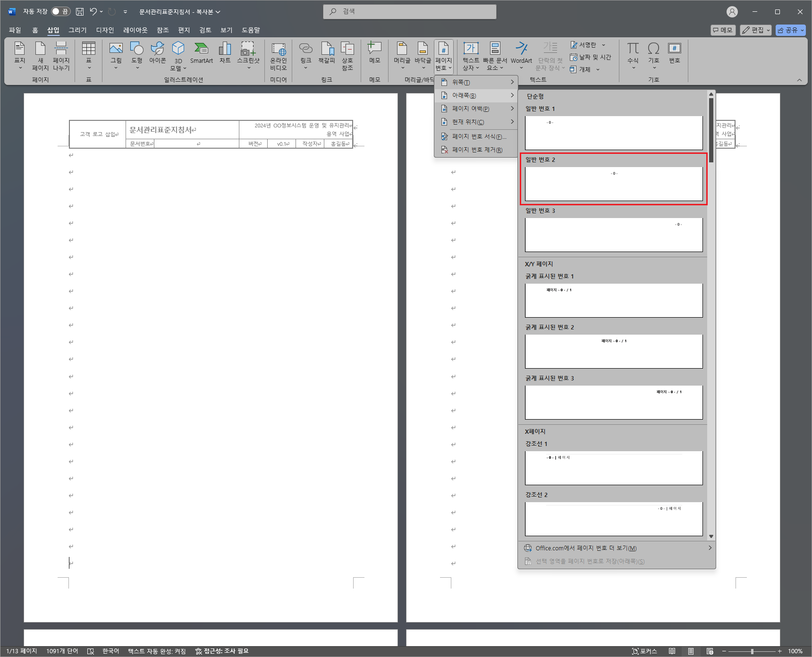Viewport: 812px width, 657px height.
Task: Open the account profile button
Action: click(x=732, y=12)
